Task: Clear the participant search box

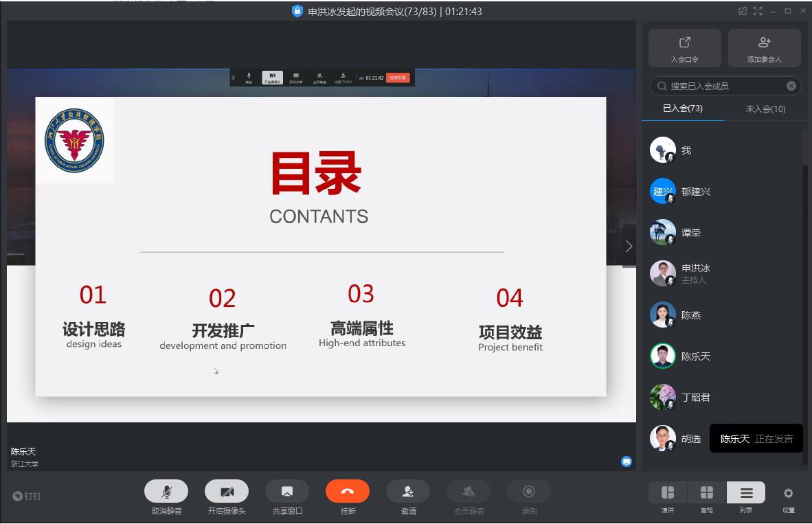Action: point(791,85)
